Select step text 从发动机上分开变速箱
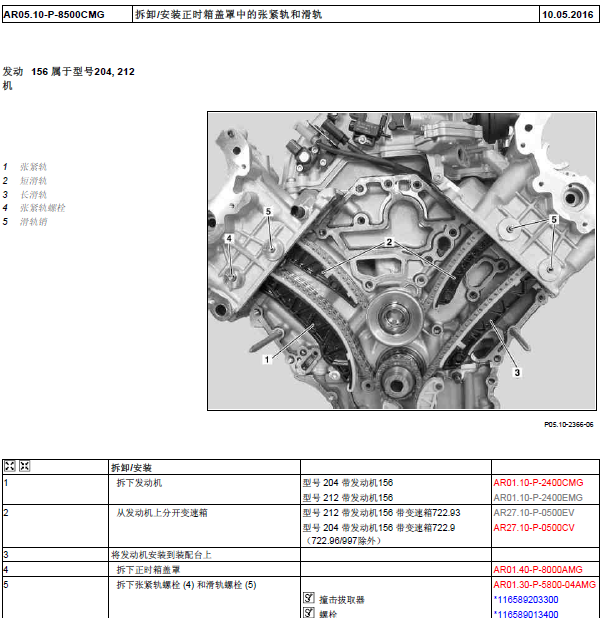Screen dimensions: 600x618 [x=162, y=513]
